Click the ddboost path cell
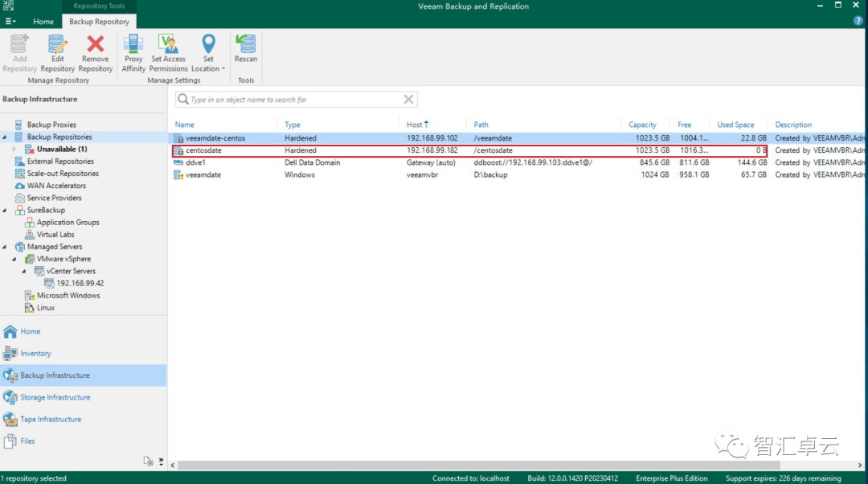The width and height of the screenshot is (868, 484). tap(533, 162)
